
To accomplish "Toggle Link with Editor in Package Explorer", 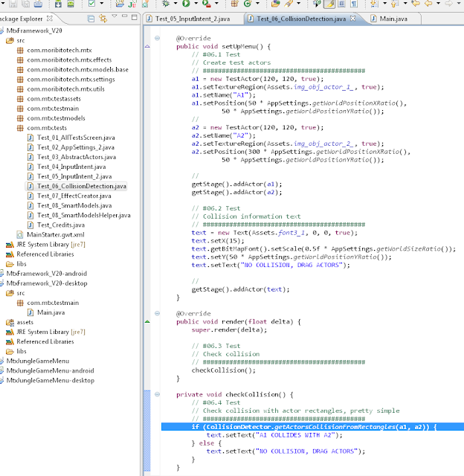I will pyautogui.click(x=103, y=19).
